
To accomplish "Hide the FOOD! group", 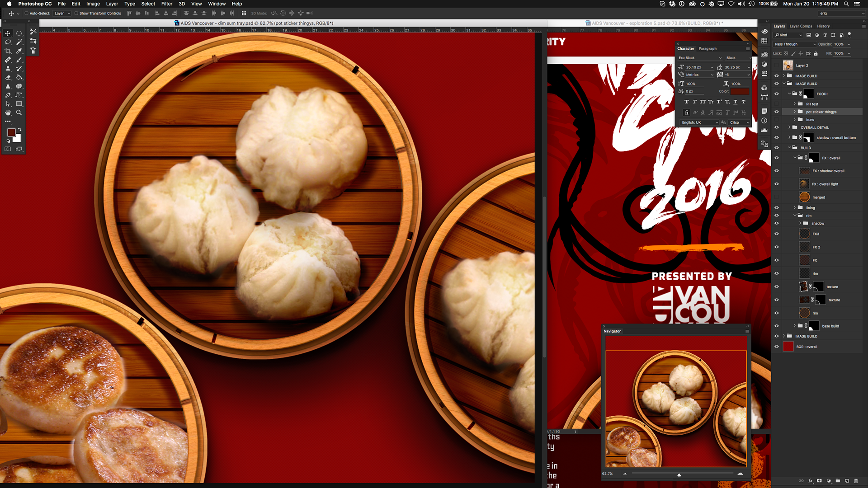I will pyautogui.click(x=777, y=94).
